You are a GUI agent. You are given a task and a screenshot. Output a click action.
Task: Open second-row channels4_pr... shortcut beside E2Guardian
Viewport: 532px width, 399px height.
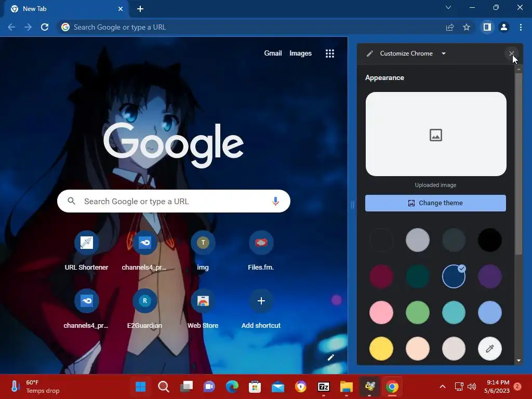click(87, 309)
